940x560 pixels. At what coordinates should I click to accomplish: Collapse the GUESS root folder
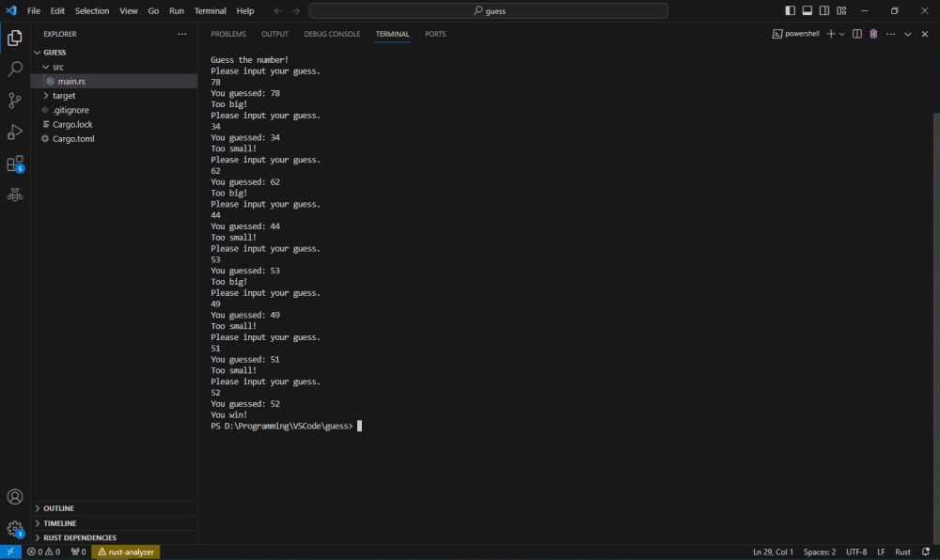tap(114, 52)
